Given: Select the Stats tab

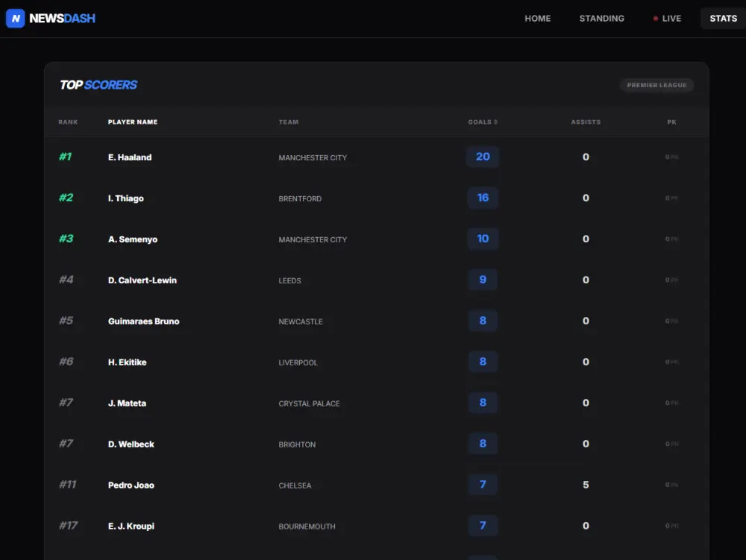Looking at the screenshot, I should 723,19.
